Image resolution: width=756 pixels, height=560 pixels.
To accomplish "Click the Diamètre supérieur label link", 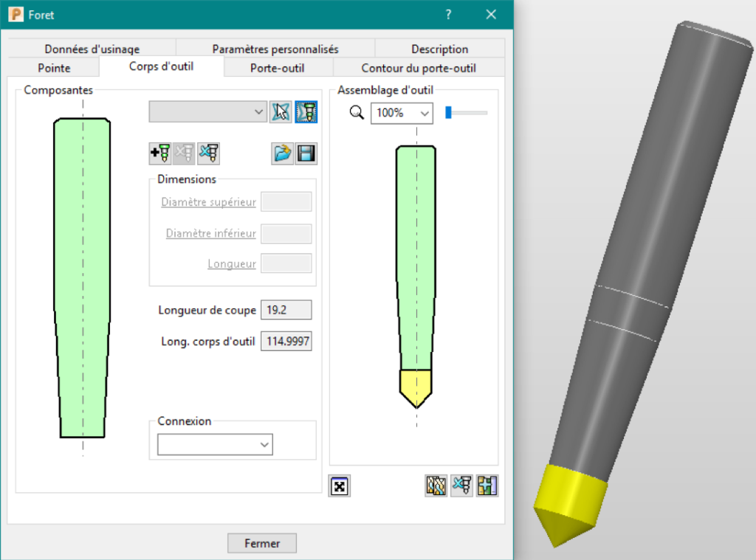I will click(208, 202).
